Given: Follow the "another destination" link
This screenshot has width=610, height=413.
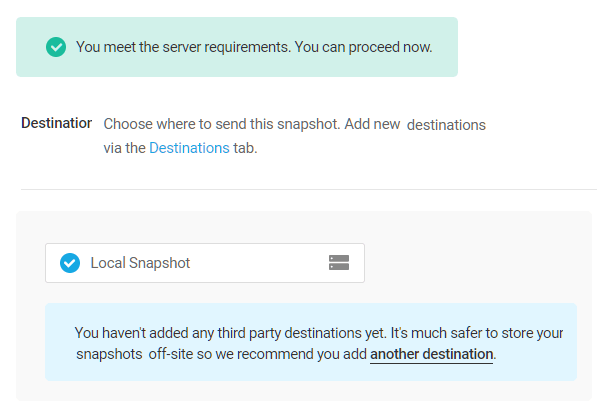Looking at the screenshot, I should pos(431,354).
